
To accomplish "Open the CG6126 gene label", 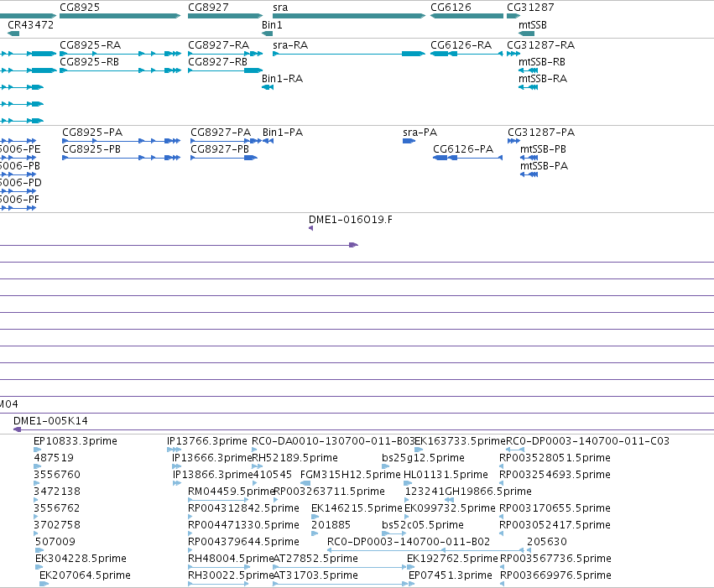I will (x=451, y=8).
